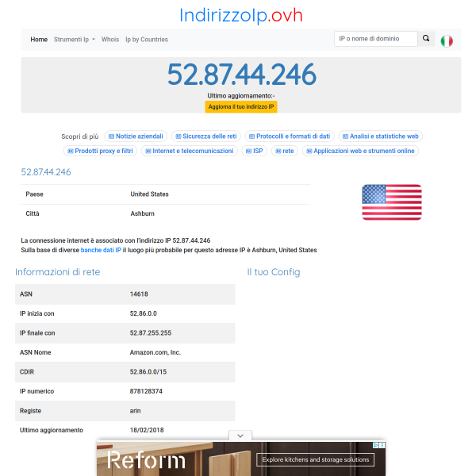Select the United States country value
The height and width of the screenshot is (476, 476).
[149, 194]
